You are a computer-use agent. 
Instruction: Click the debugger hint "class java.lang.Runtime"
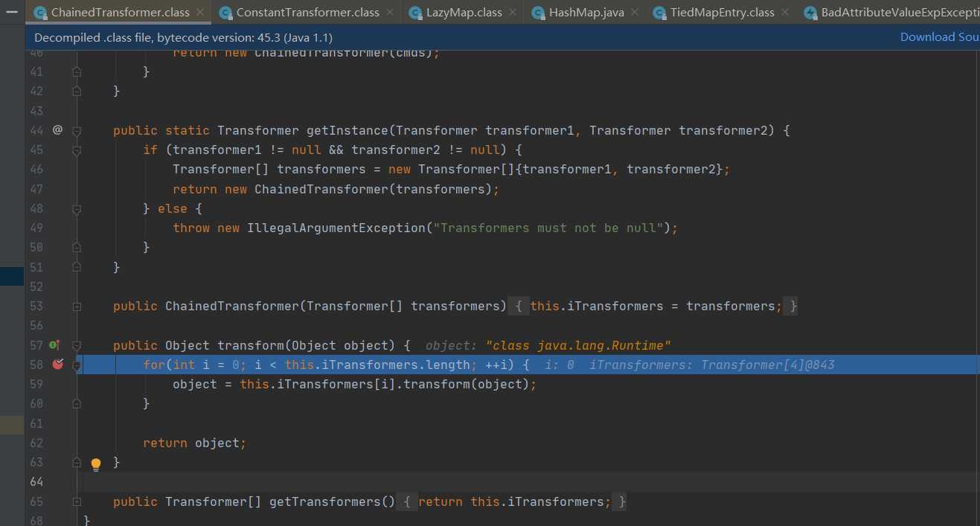[x=579, y=345]
